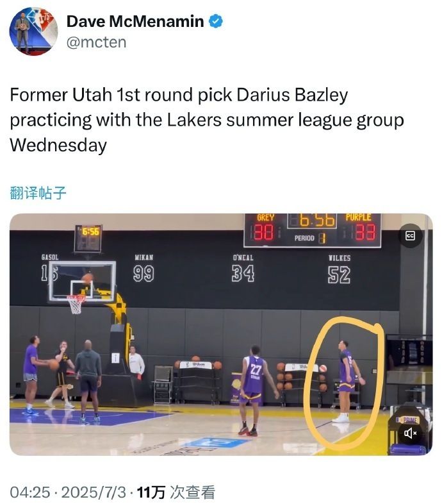Click the MIKAN 99 retired number

click(x=143, y=268)
